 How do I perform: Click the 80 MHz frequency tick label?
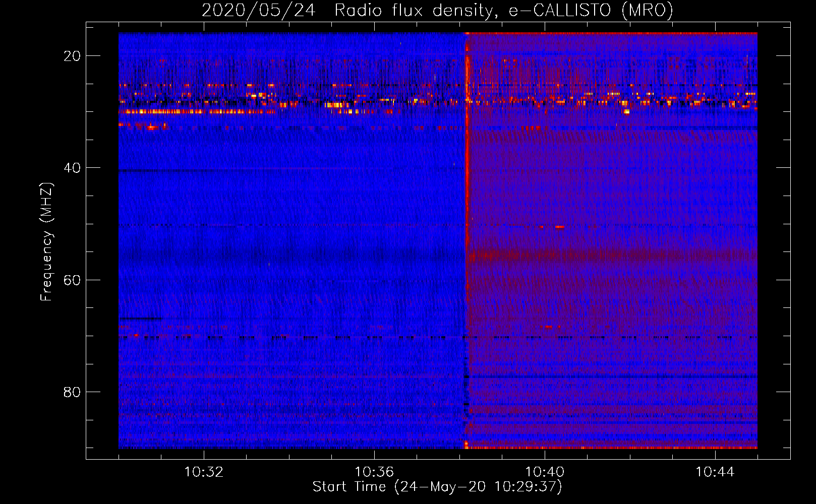pos(72,392)
